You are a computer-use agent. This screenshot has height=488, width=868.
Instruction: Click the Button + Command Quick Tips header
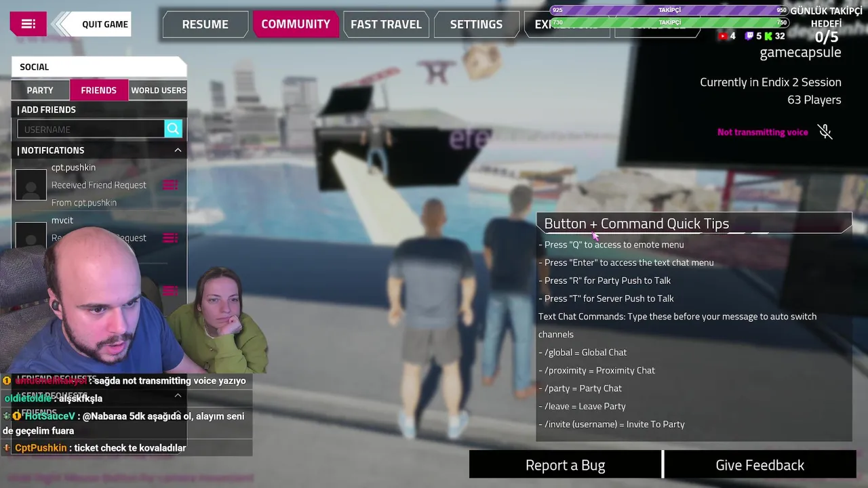[x=694, y=224]
